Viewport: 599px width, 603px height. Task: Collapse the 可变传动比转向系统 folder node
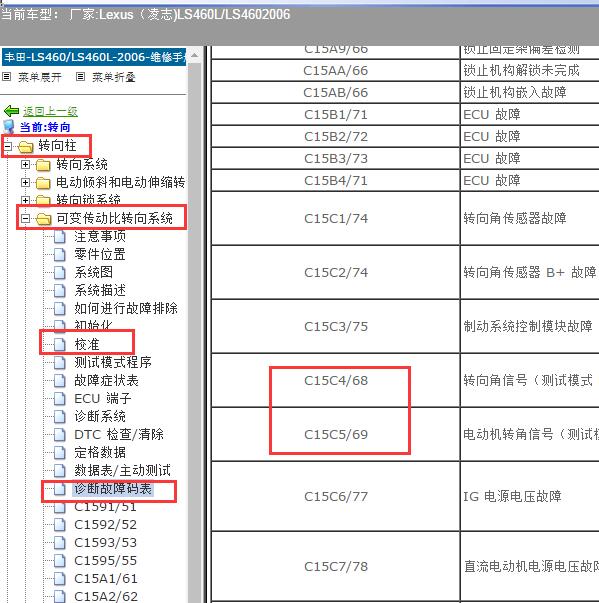tap(25, 218)
